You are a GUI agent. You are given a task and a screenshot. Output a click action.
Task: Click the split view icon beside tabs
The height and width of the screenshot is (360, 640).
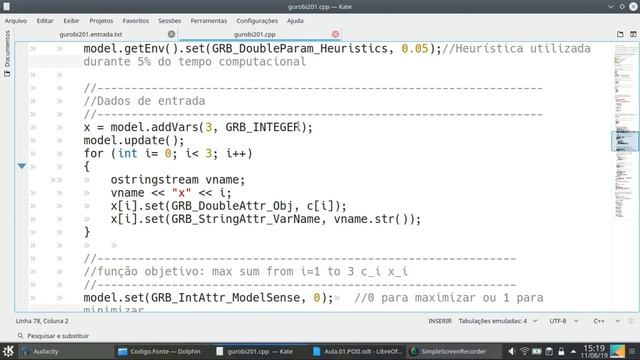[633, 34]
